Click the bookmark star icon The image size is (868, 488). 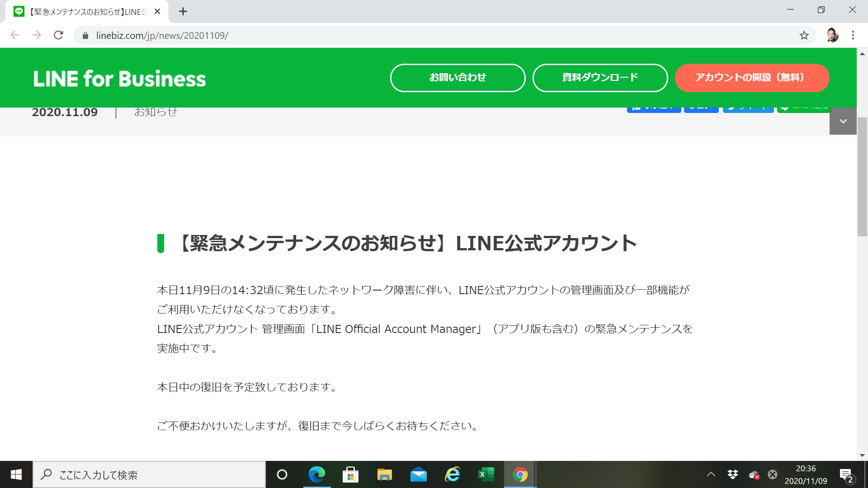(804, 35)
